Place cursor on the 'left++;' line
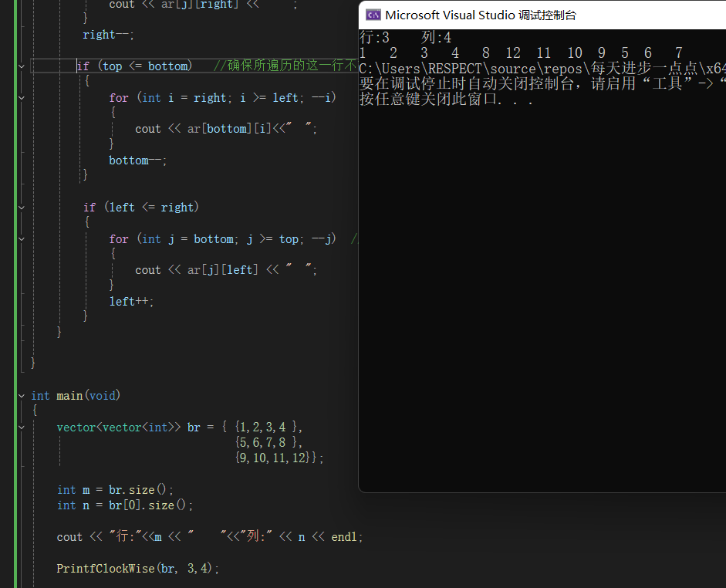 click(x=131, y=302)
